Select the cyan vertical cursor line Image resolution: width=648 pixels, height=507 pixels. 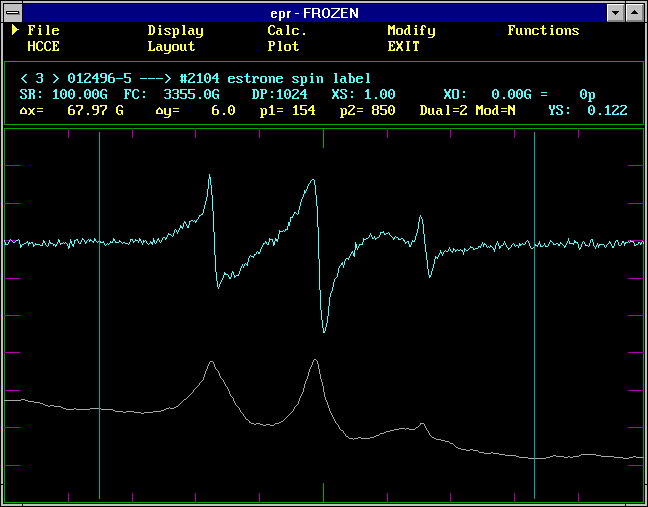point(535,320)
